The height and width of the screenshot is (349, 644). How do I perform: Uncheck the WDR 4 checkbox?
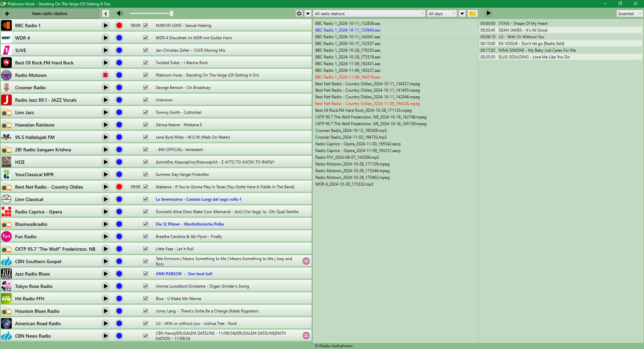pyautogui.click(x=146, y=38)
